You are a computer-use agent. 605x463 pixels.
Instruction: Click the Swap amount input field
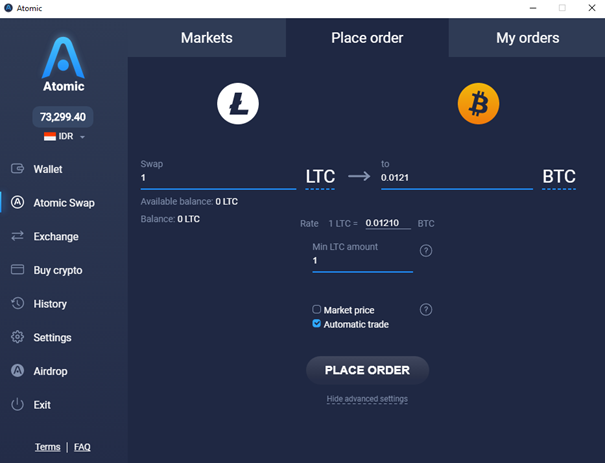click(218, 177)
